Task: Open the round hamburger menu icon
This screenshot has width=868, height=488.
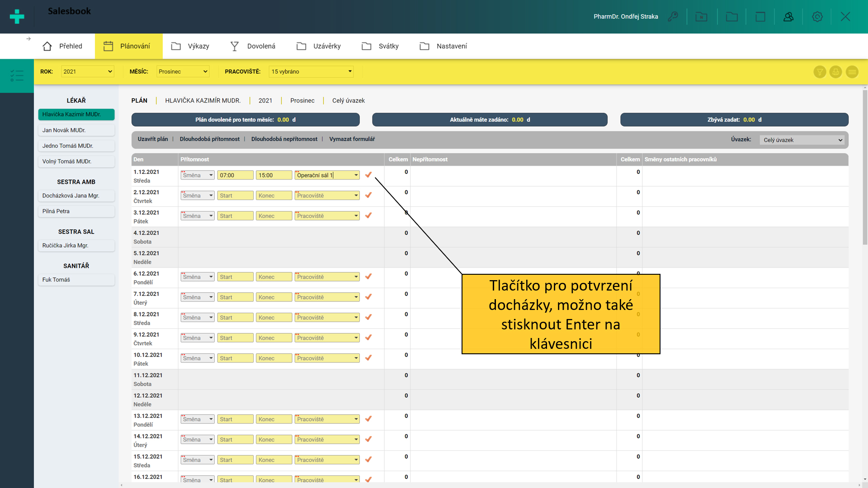Action: 852,72
